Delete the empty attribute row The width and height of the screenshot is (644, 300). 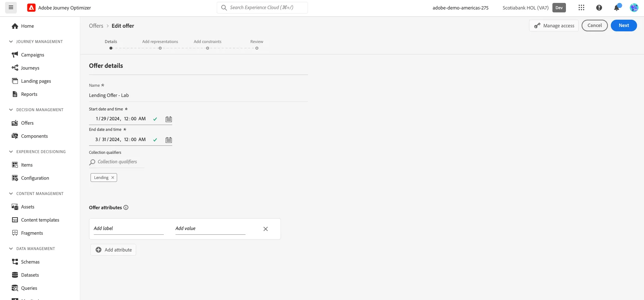point(266,229)
